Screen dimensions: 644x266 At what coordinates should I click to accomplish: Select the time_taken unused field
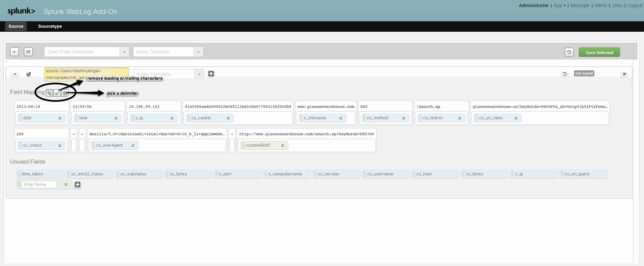click(x=40, y=174)
